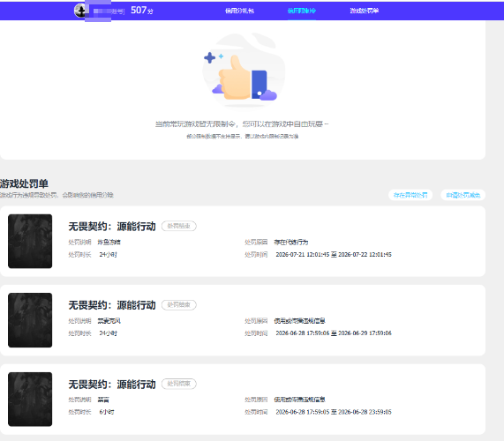Click the 游戏处罚单 section heading
The width and height of the screenshot is (504, 441).
click(24, 183)
